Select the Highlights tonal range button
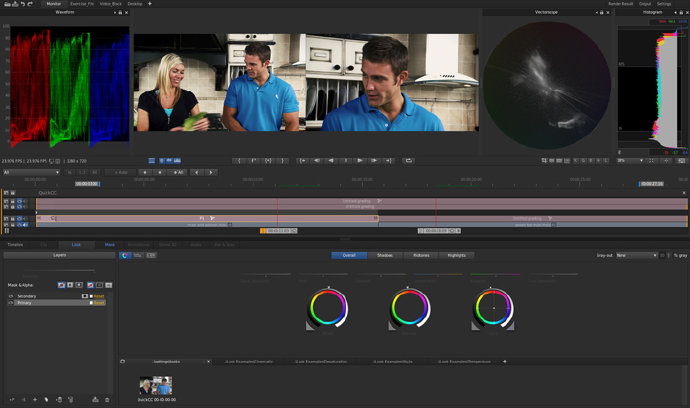Image resolution: width=690 pixels, height=408 pixels. point(456,255)
